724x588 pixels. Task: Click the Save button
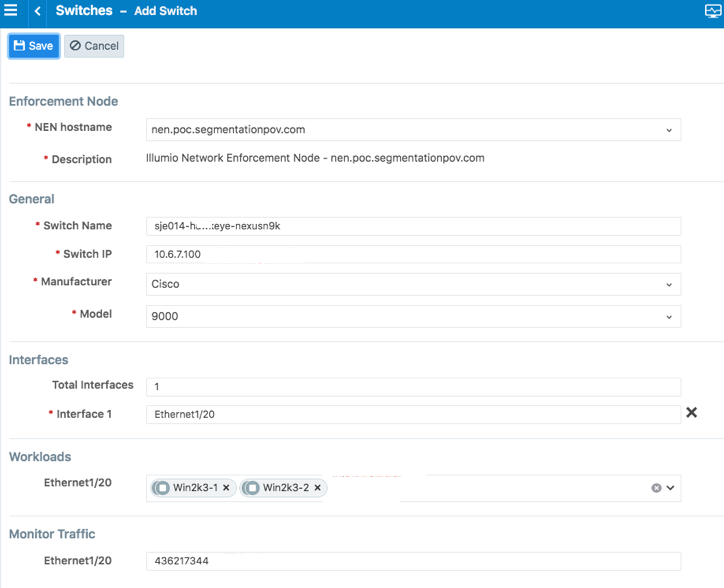(34, 46)
